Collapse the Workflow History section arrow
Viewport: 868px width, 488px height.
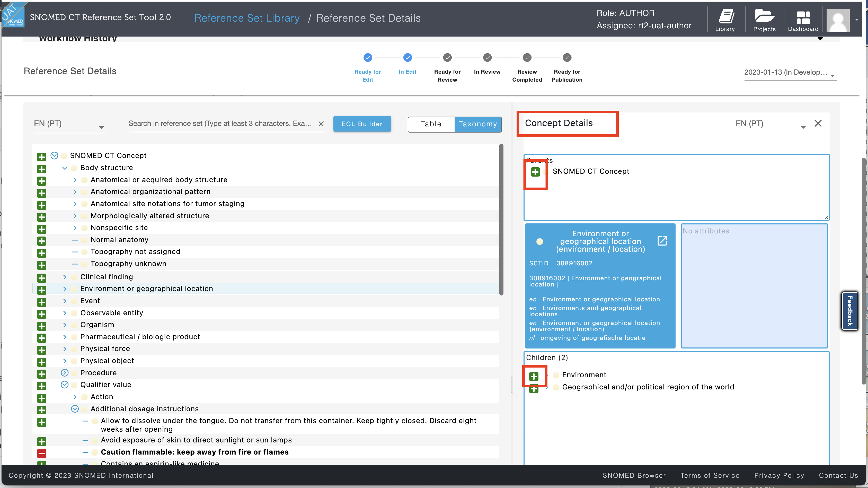point(820,38)
